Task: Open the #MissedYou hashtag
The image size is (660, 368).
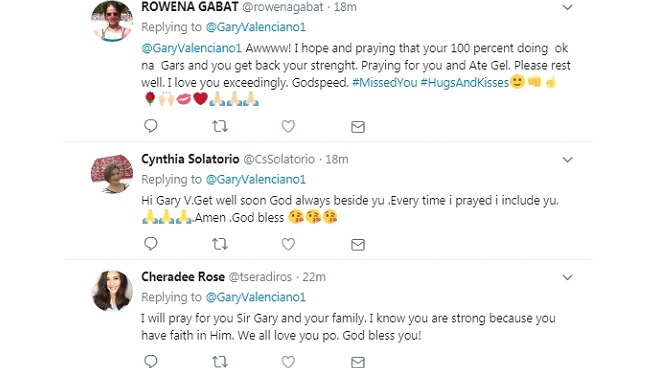Action: click(x=385, y=83)
